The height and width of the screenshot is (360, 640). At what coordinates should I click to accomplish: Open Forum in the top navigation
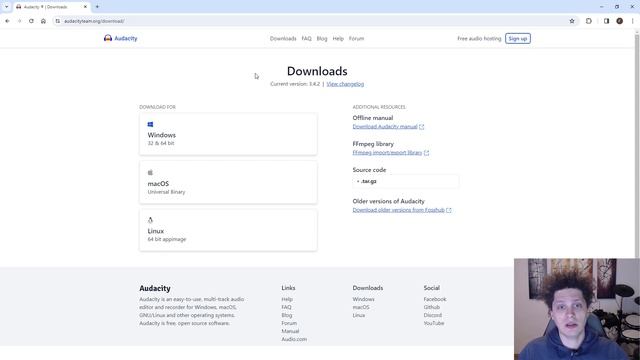point(356,38)
